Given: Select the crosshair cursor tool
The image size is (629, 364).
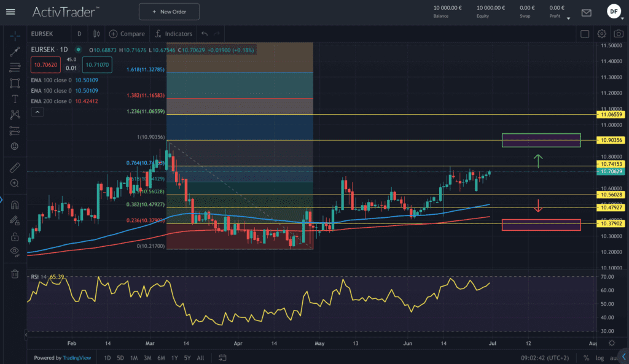Looking at the screenshot, I should click(15, 36).
